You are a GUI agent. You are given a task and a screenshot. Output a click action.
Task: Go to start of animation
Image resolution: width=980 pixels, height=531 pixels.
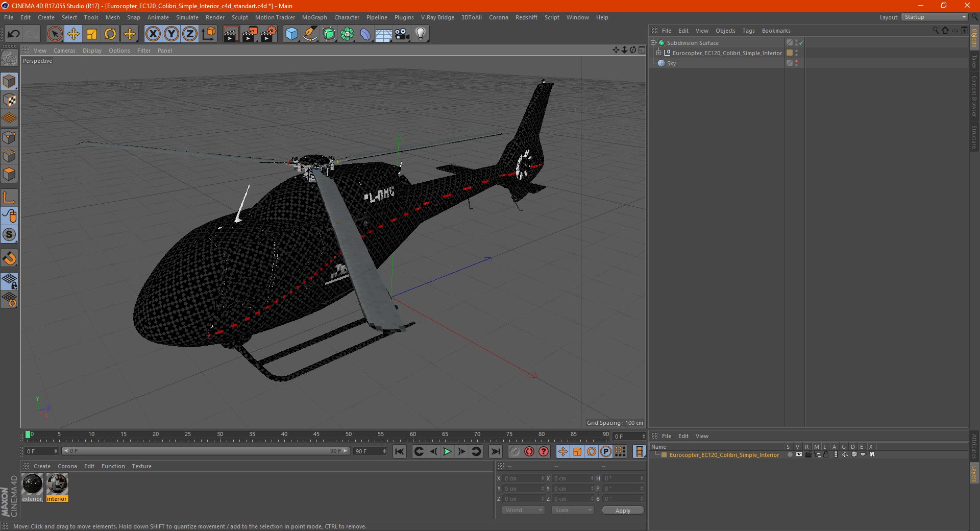pyautogui.click(x=400, y=451)
